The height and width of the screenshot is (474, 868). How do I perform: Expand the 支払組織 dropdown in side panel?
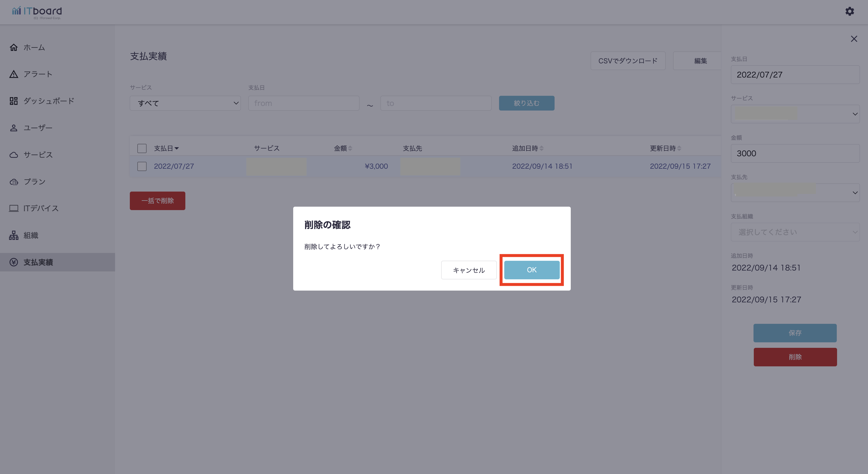pyautogui.click(x=795, y=232)
